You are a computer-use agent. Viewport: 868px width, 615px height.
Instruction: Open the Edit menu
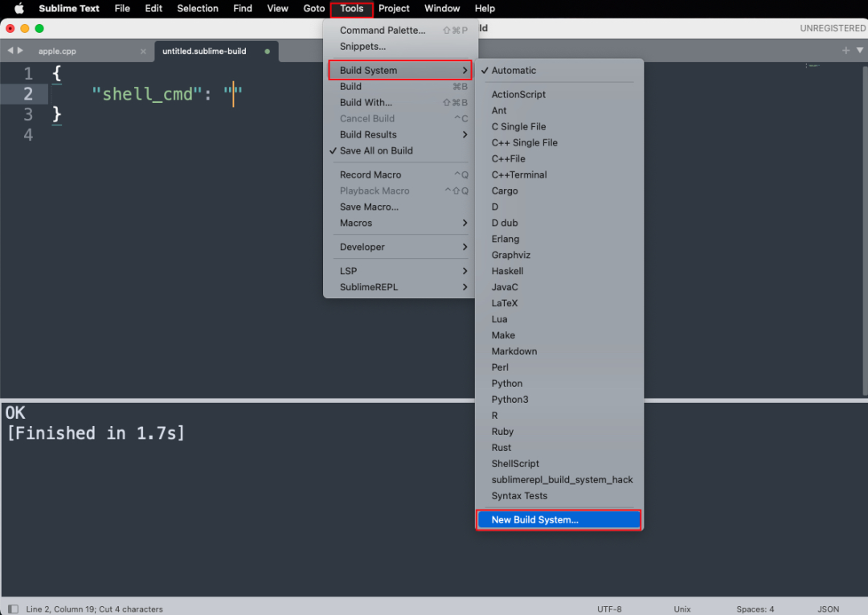click(154, 8)
